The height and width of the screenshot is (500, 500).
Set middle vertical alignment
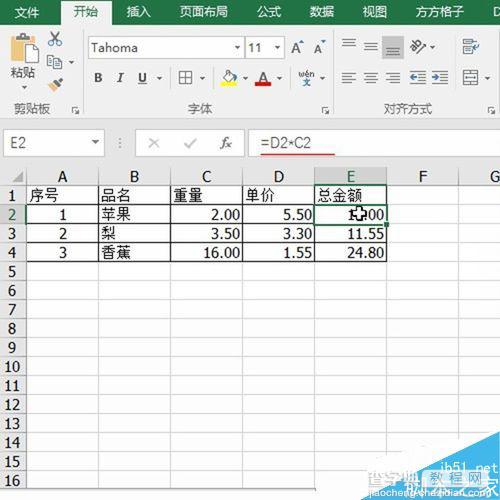(x=371, y=47)
